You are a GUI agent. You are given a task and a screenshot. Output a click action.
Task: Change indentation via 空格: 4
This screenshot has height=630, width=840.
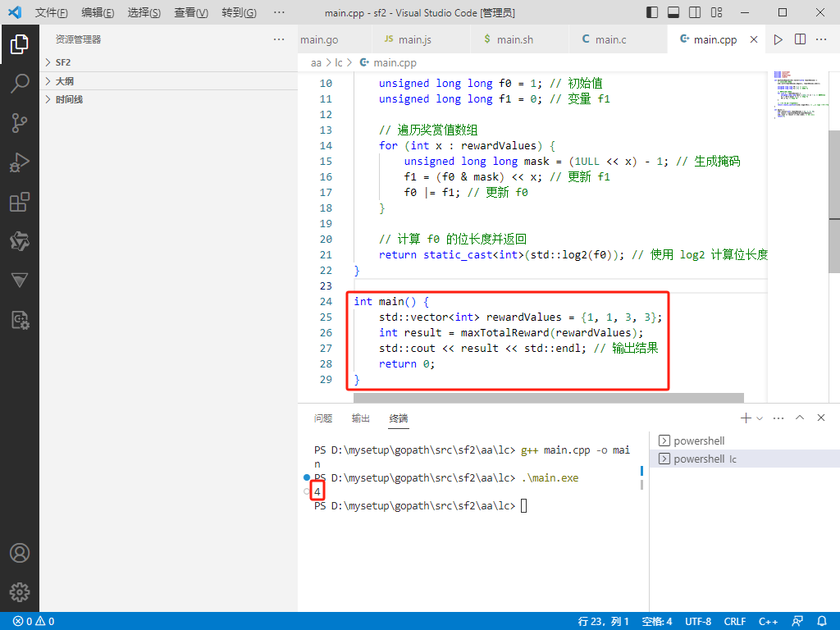tap(657, 622)
